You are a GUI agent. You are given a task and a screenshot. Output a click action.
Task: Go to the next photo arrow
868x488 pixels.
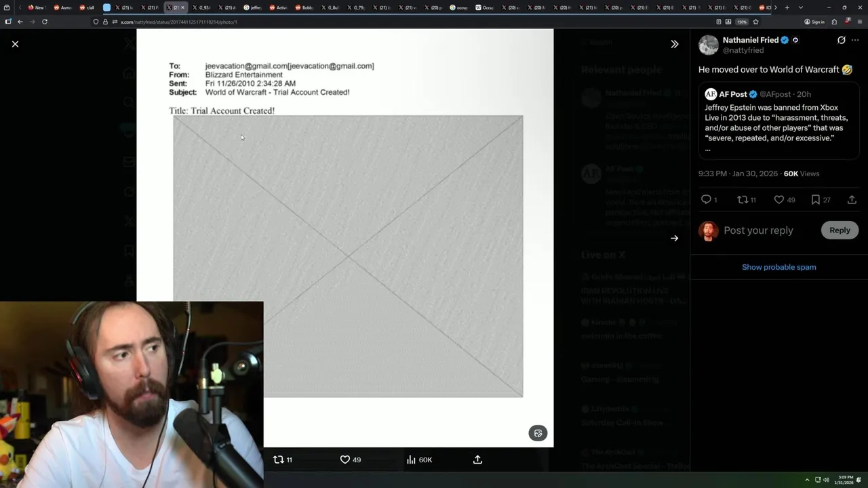tap(674, 239)
